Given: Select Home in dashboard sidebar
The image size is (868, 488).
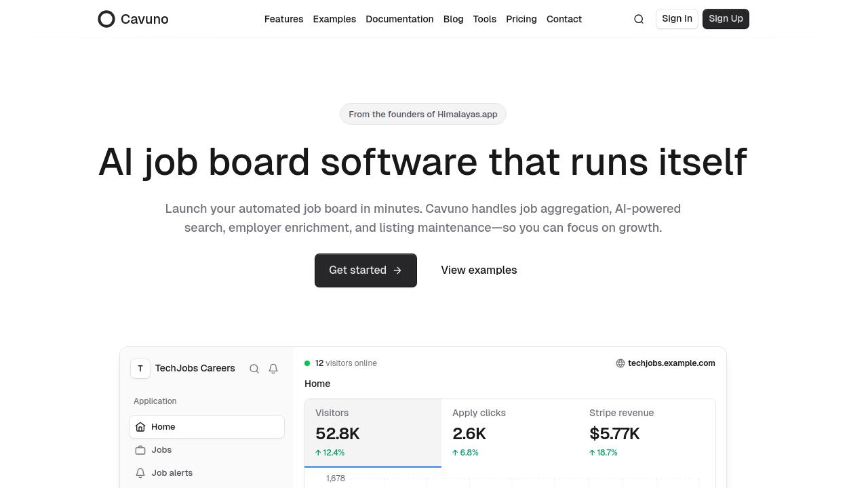Looking at the screenshot, I should point(207,427).
